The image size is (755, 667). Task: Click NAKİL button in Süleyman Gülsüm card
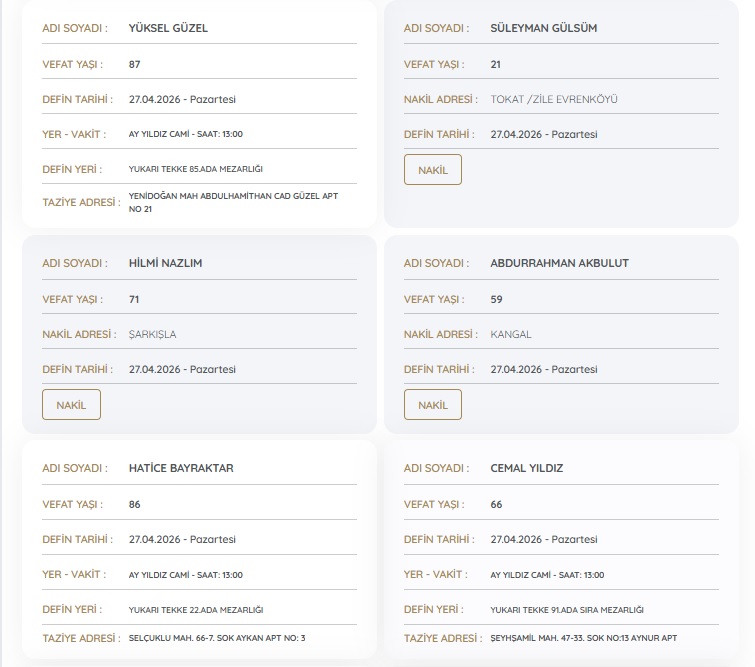432,170
